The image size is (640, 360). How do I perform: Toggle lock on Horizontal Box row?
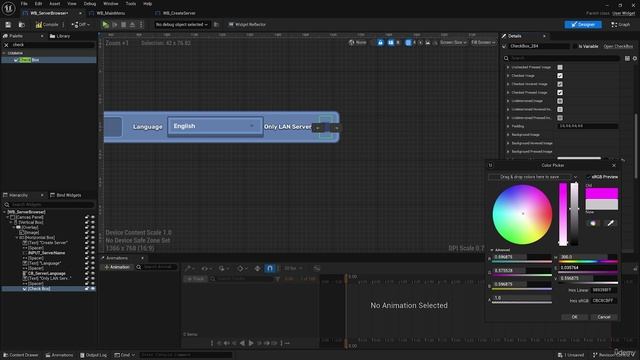click(87, 238)
